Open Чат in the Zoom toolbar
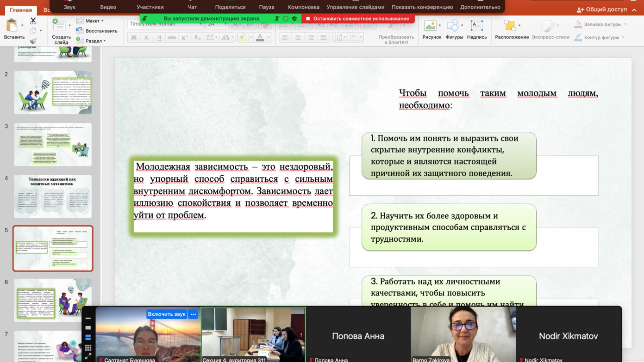Viewport: 644px width, 362px height. (192, 7)
